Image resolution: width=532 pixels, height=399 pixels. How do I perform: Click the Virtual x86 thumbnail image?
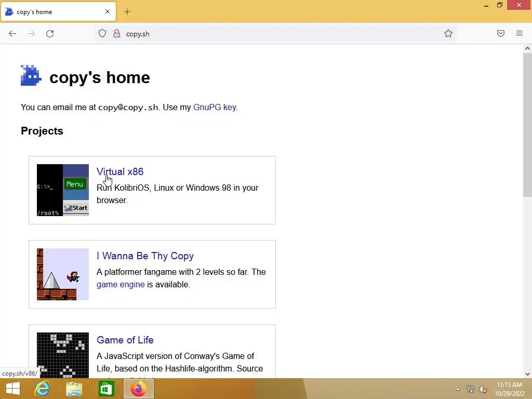pos(63,190)
